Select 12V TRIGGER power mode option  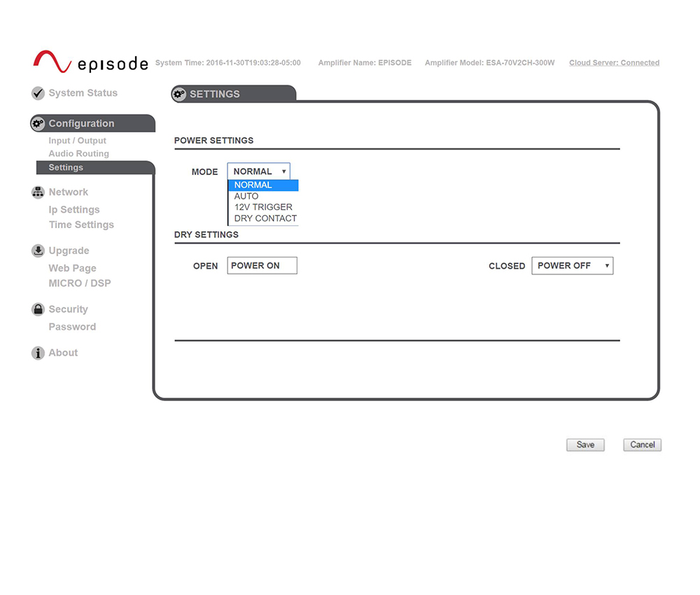coord(263,207)
